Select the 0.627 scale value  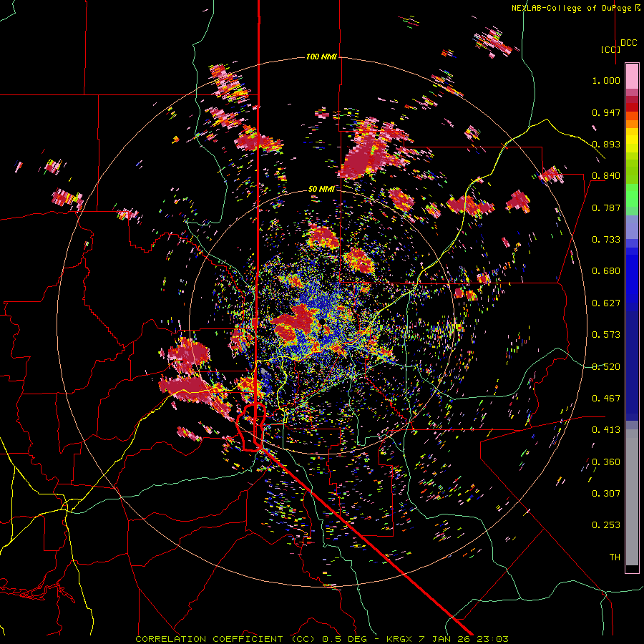click(606, 303)
